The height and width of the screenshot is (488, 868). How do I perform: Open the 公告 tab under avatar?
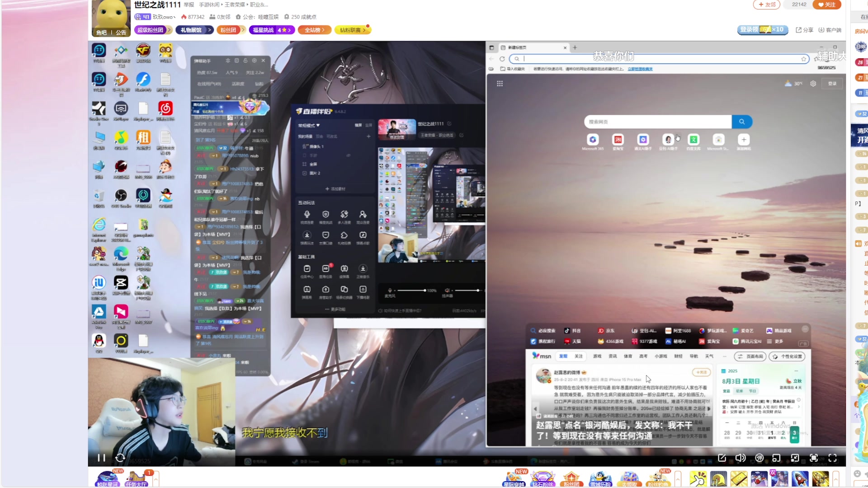(121, 33)
